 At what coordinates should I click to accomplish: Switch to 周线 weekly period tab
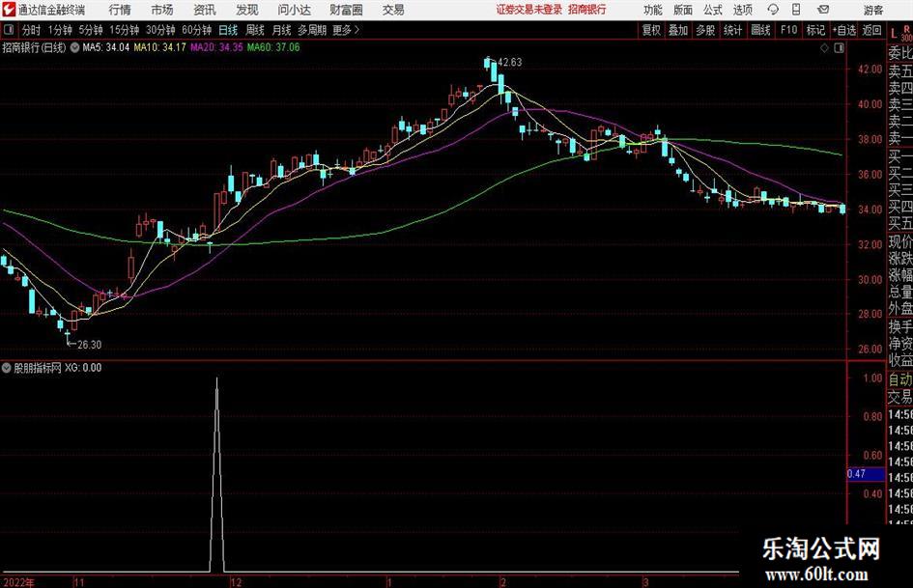[x=255, y=30]
